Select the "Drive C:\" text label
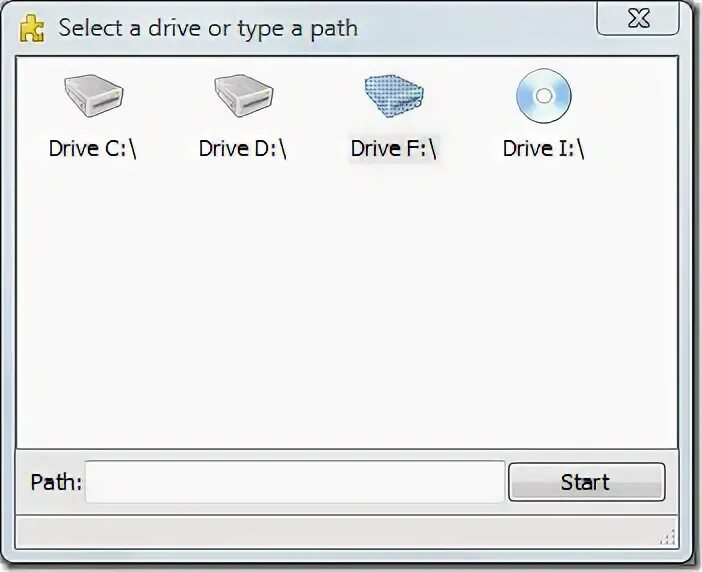Viewport: 702px width, 572px height. (93, 149)
